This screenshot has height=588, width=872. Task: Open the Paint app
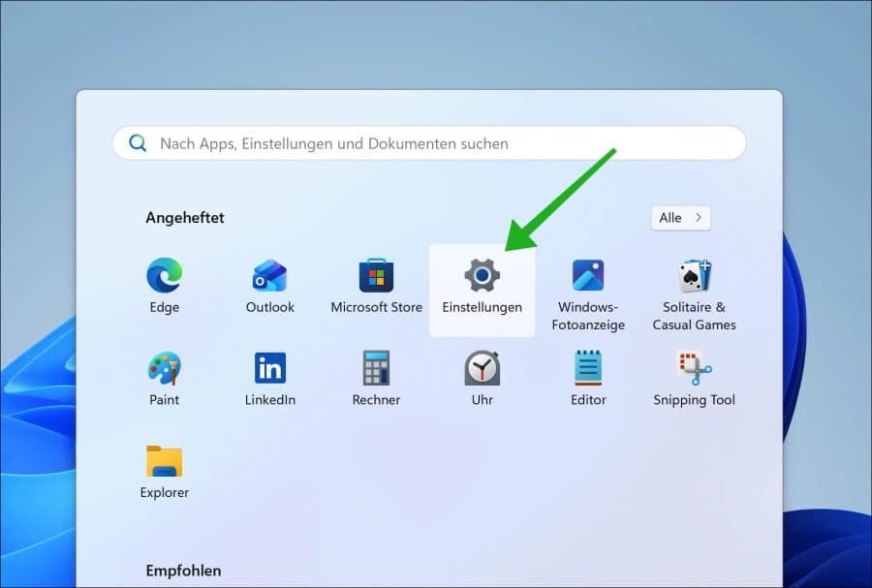pos(164,380)
